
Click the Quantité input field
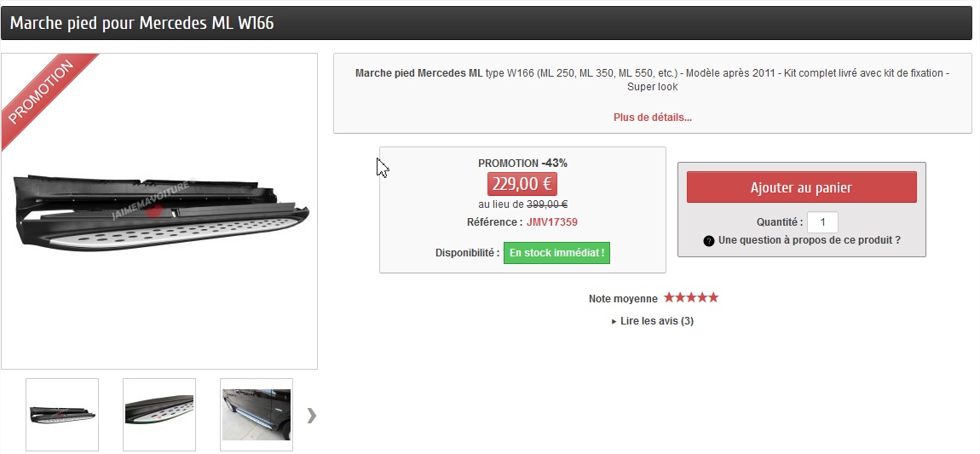(822, 222)
